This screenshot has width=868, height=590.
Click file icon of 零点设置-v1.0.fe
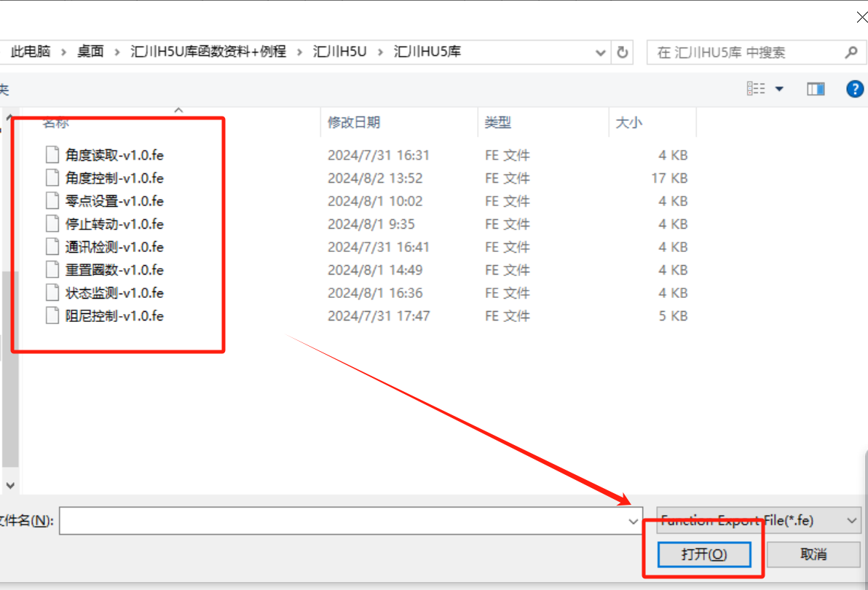click(52, 201)
